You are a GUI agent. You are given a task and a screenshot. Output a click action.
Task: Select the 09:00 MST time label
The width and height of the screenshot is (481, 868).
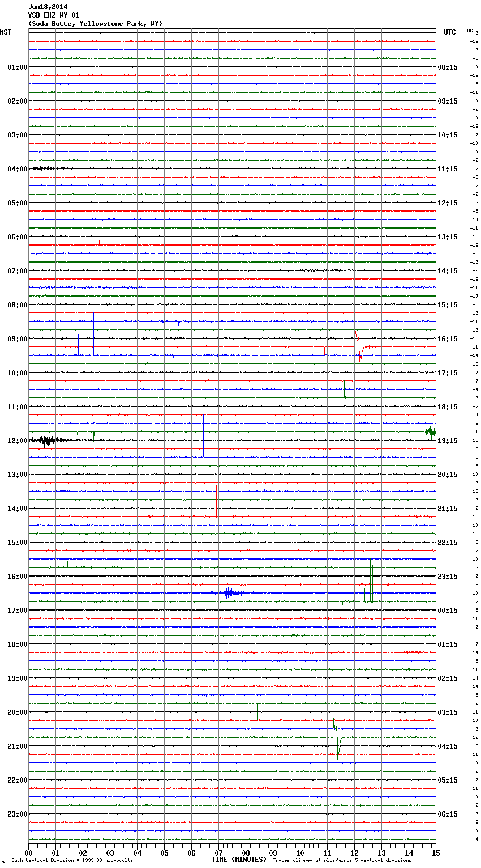pos(17,339)
